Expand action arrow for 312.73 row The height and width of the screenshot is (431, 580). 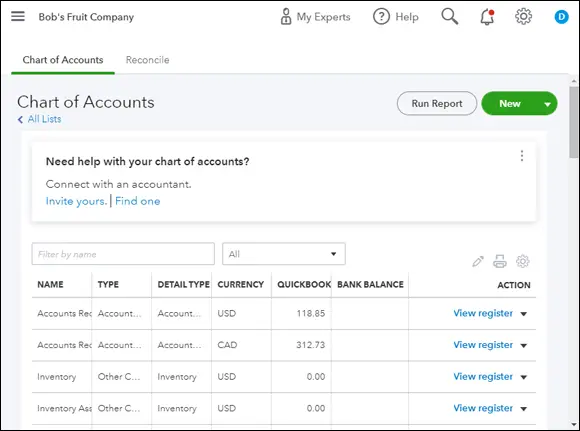pyautogui.click(x=524, y=346)
